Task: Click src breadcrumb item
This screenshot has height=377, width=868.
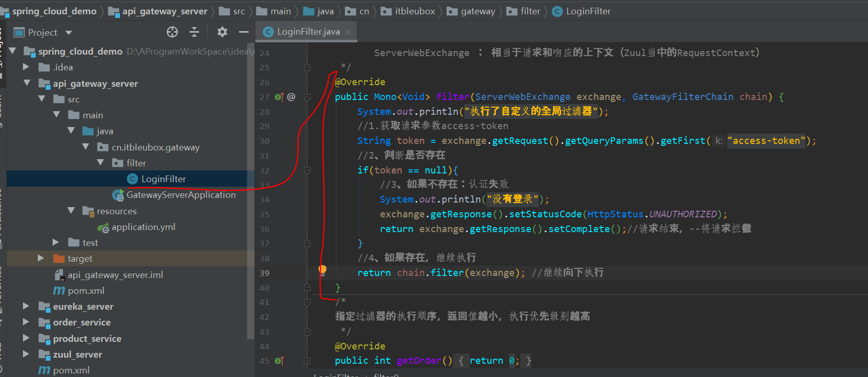Action: point(239,11)
